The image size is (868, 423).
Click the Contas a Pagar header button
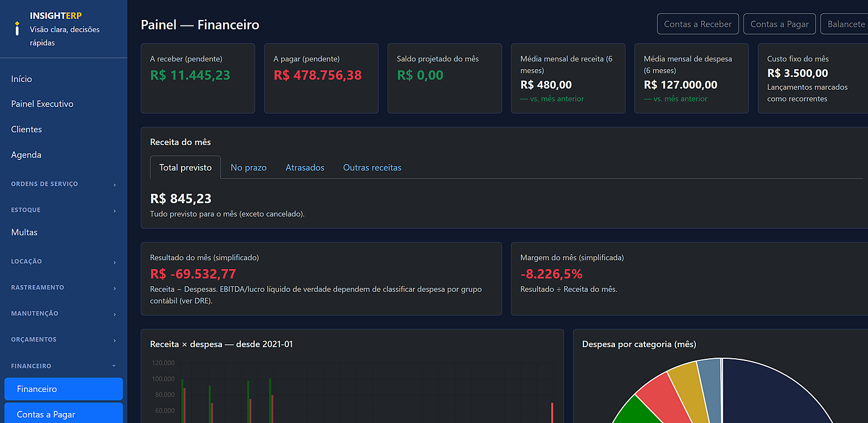pyautogui.click(x=779, y=24)
